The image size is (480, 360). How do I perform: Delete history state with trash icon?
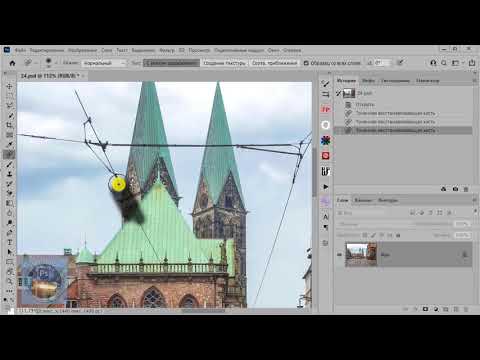(466, 189)
